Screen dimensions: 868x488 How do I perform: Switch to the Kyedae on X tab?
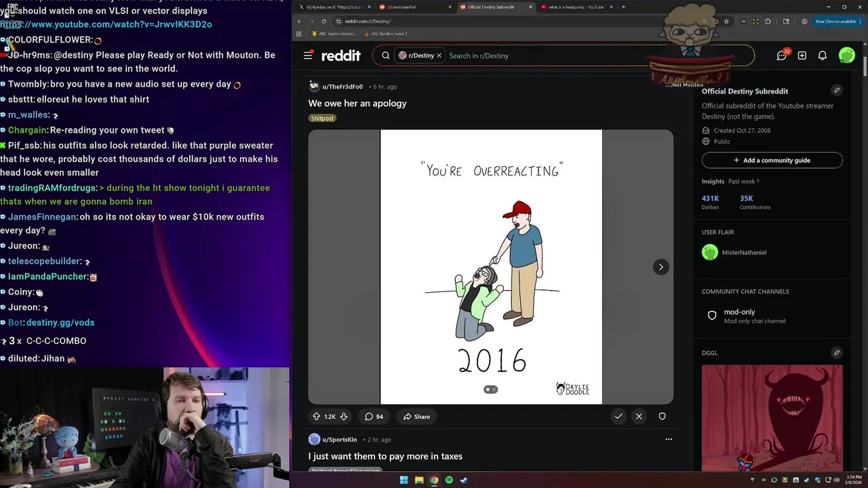(334, 7)
